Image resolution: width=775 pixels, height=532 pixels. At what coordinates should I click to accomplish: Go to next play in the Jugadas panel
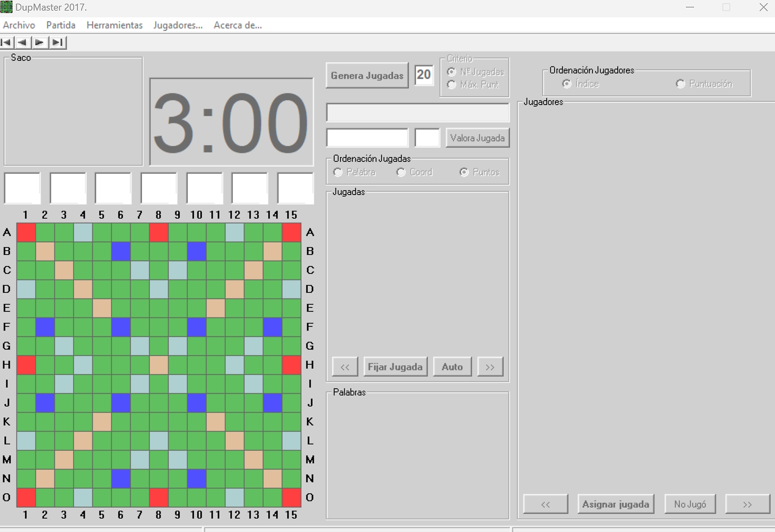coord(490,367)
